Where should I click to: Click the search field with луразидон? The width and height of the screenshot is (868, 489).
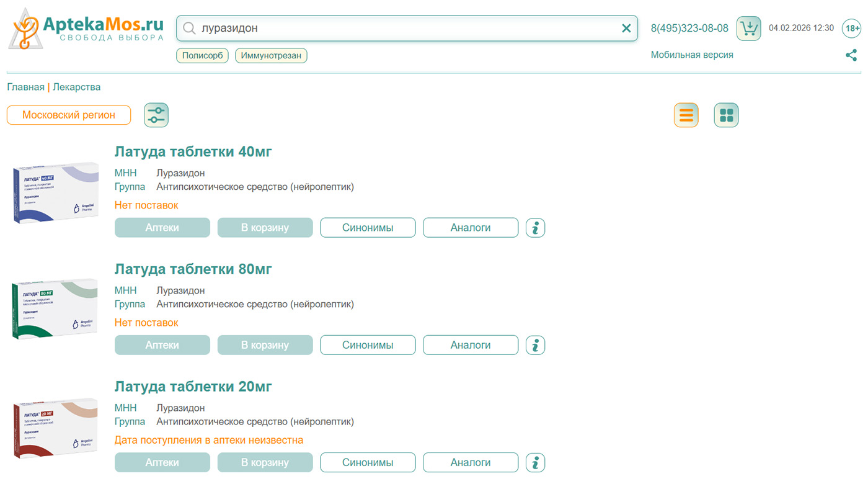pos(403,29)
